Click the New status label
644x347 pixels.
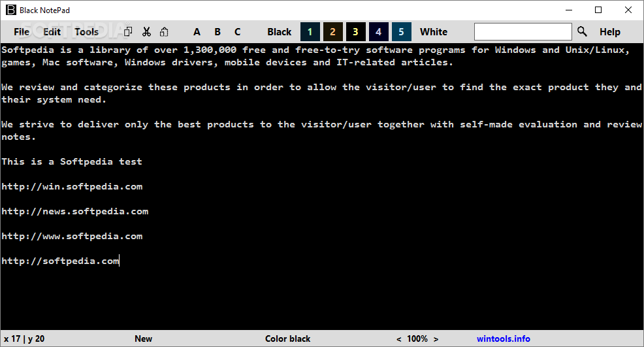point(143,339)
